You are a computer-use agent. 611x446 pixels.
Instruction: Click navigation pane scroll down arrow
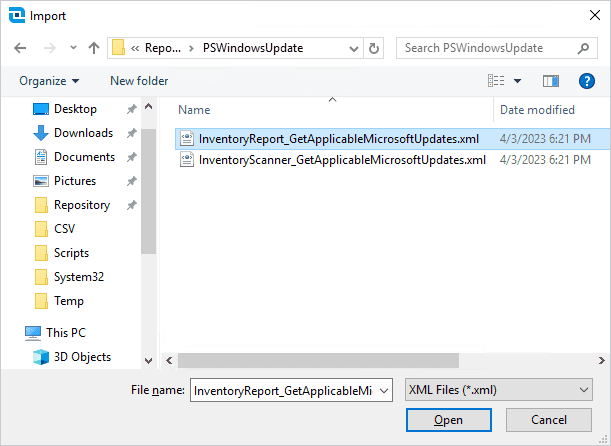pos(148,361)
